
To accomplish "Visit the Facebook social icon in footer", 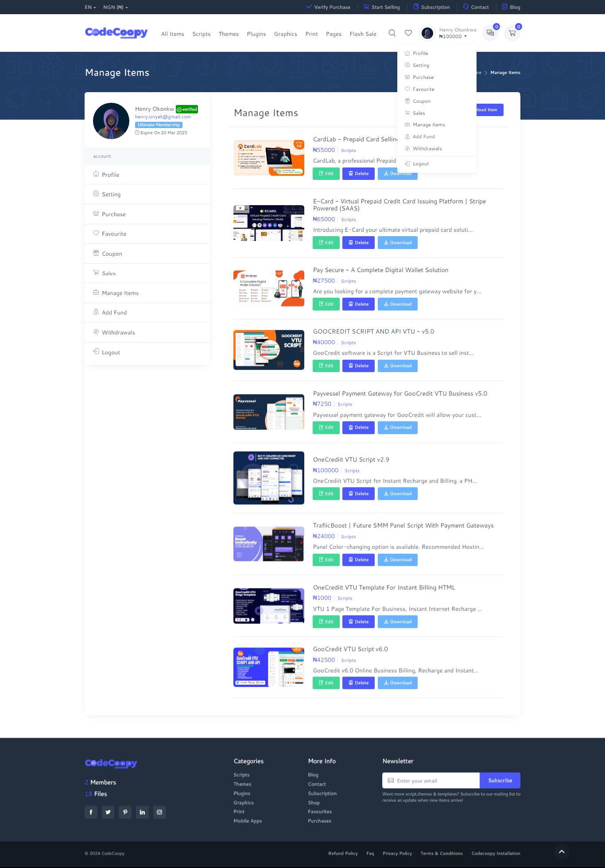I will tap(91, 812).
